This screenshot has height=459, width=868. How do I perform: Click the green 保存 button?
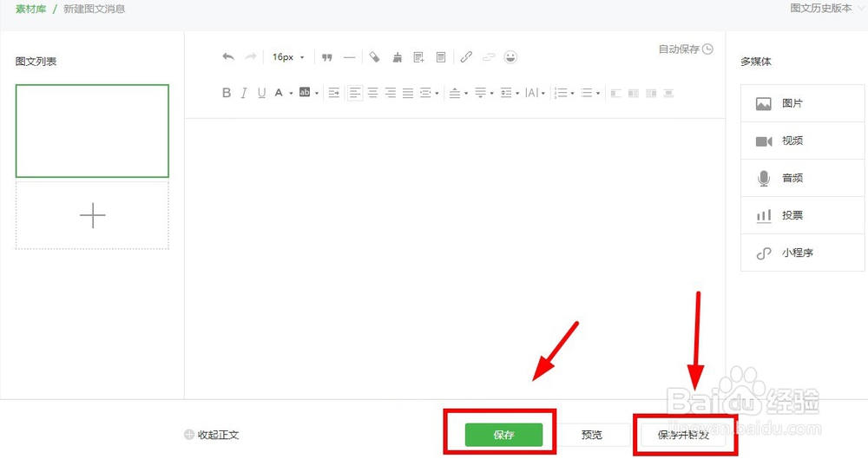coord(503,435)
